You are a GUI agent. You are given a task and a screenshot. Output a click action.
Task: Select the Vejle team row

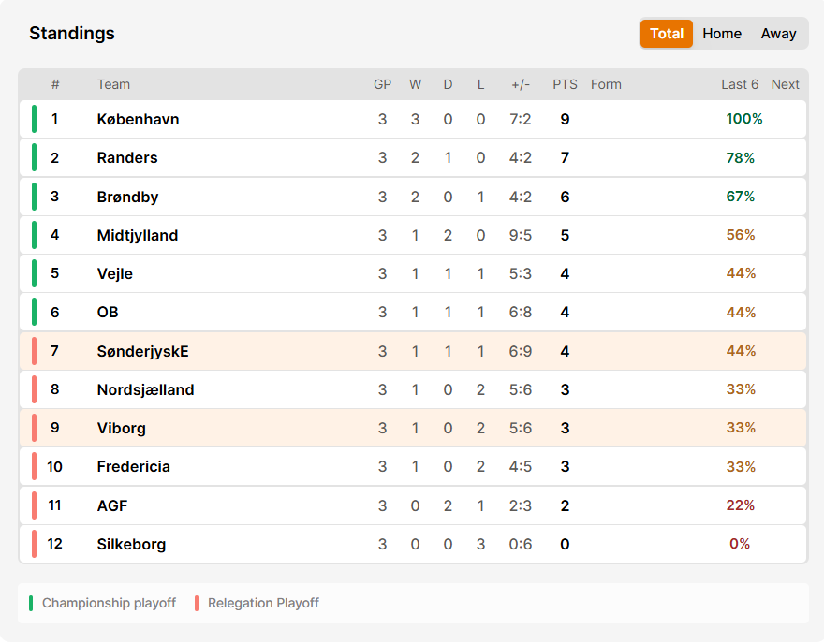click(x=413, y=273)
